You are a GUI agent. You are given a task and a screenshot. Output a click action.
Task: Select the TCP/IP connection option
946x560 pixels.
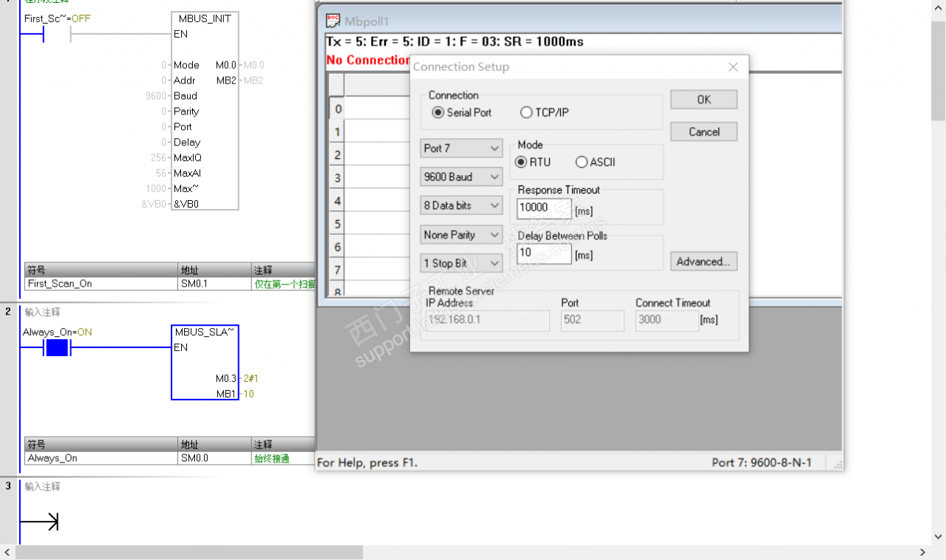pos(545,113)
